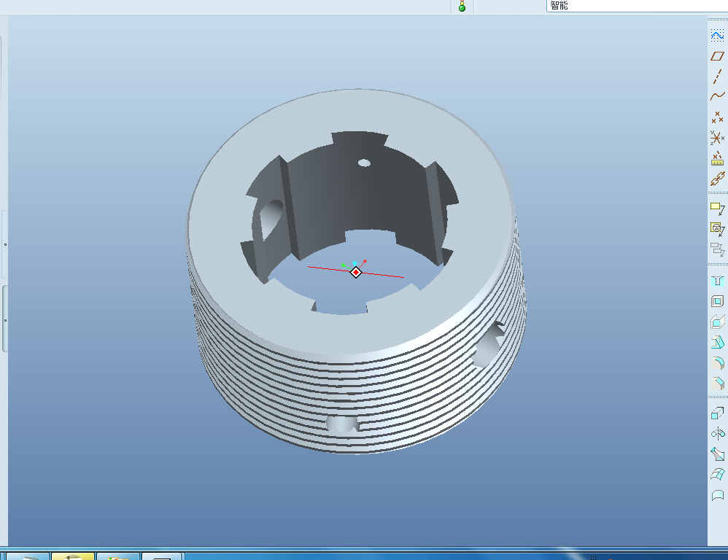This screenshot has height=560, width=728.
Task: Click the spin center marker on the model
Action: click(356, 273)
